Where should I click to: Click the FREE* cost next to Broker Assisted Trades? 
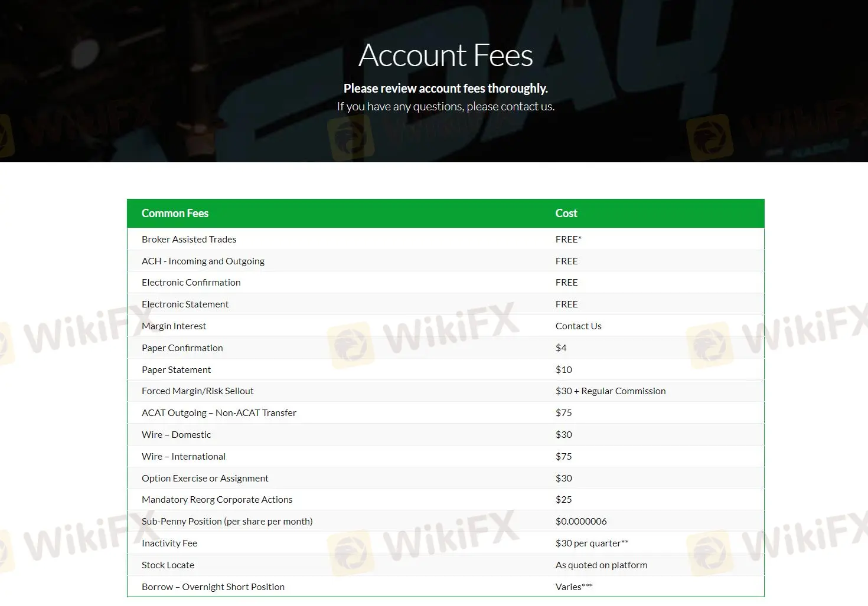[568, 239]
